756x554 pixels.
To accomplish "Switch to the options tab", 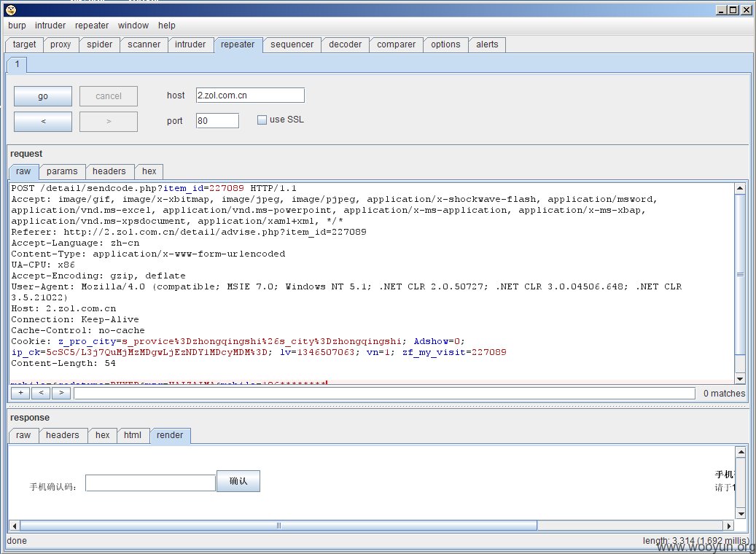I will (445, 44).
